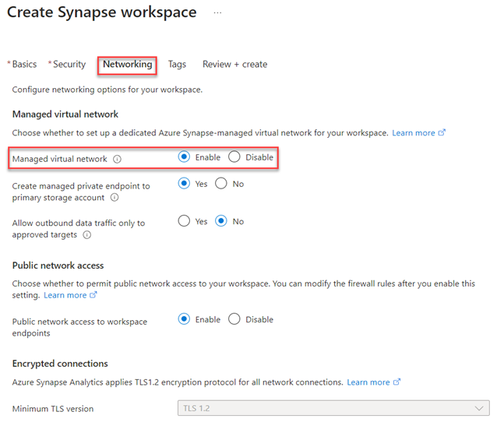Viewport: 504px width, 433px height.
Task: Click the 'Public network access to workspace endpoints' label
Action: [x=79, y=327]
